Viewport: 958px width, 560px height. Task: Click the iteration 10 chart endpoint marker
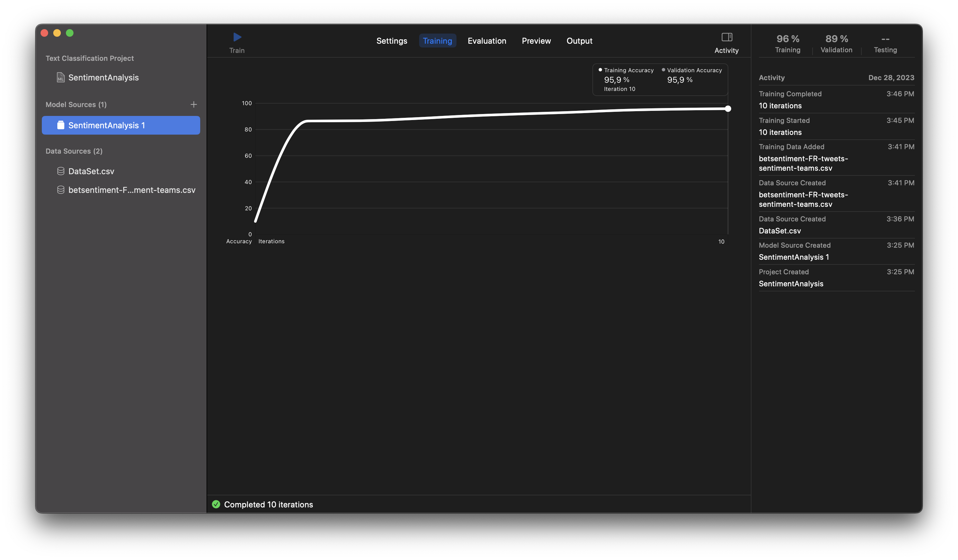coord(728,109)
